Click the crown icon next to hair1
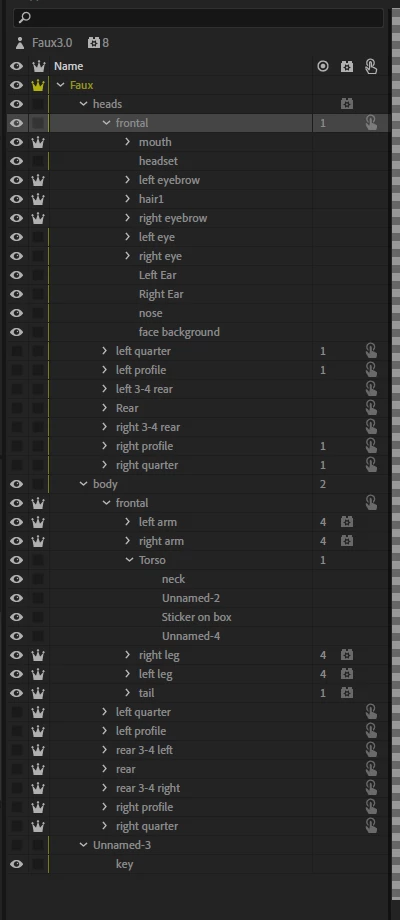 38,199
